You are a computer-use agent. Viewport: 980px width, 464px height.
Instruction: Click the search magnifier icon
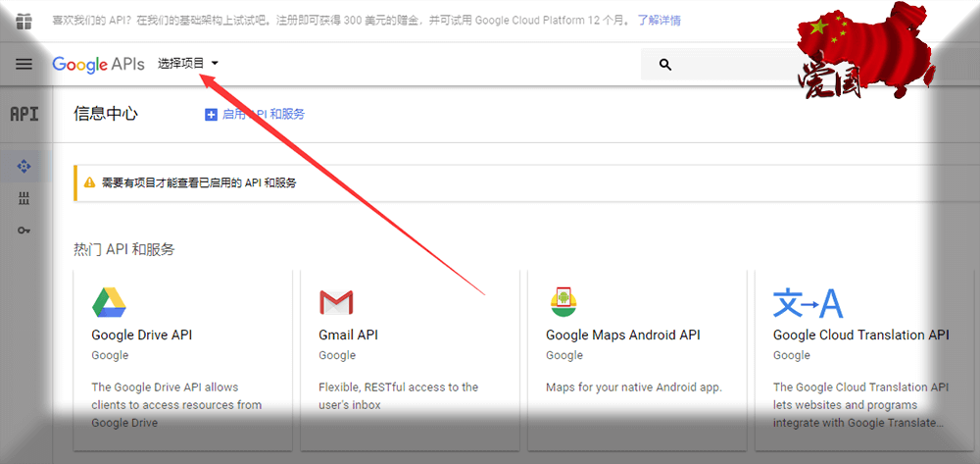click(x=665, y=65)
